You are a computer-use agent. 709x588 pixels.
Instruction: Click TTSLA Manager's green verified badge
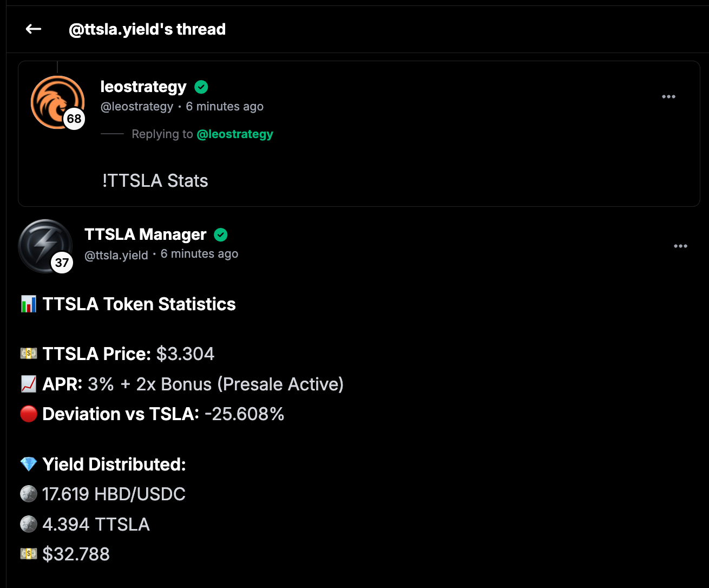point(221,235)
